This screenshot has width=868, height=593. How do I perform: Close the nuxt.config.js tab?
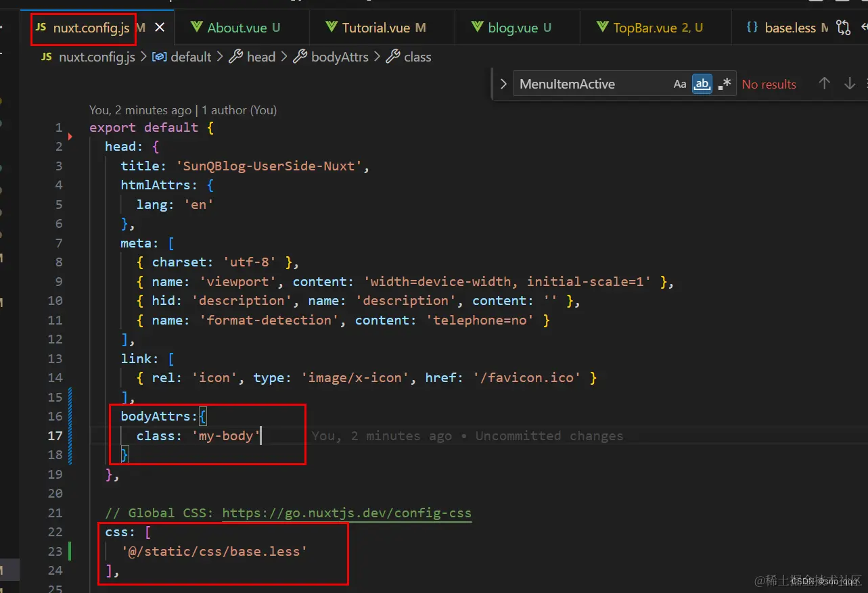160,28
